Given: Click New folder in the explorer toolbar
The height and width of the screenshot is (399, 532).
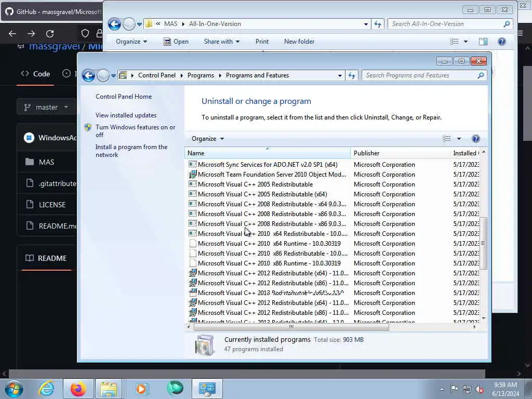Looking at the screenshot, I should click(x=299, y=42).
